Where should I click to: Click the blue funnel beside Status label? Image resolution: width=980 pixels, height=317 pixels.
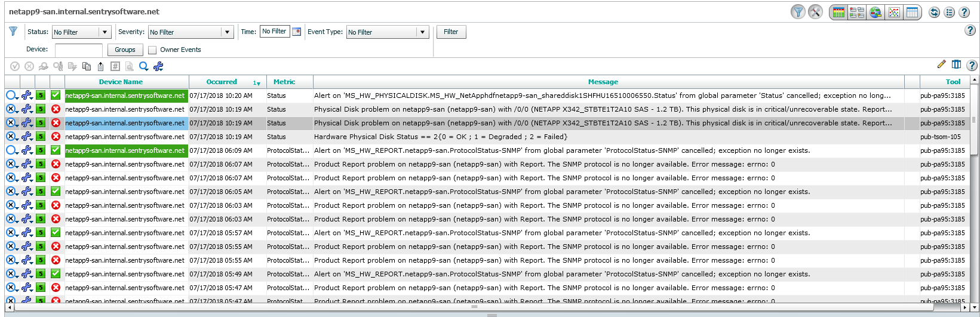pos(13,31)
